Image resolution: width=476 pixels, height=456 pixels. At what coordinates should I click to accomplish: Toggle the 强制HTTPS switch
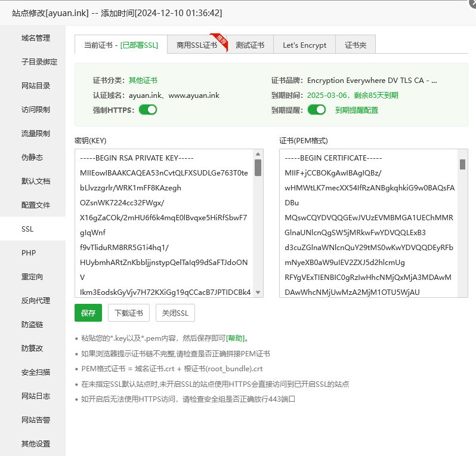[148, 110]
